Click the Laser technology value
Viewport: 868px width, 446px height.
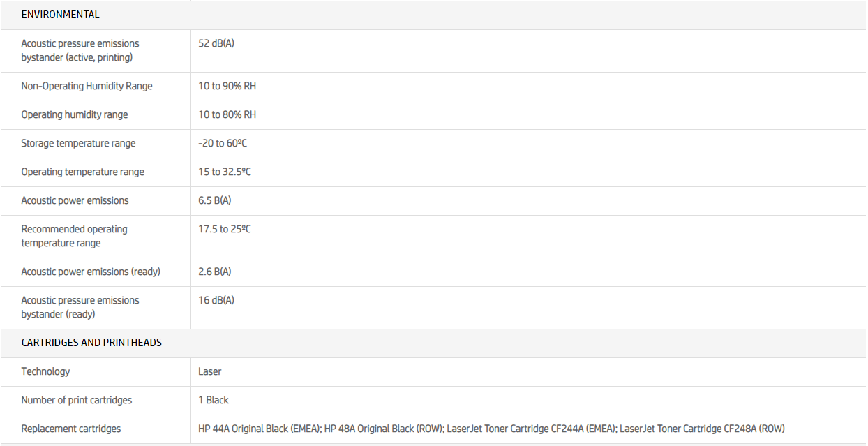point(210,372)
